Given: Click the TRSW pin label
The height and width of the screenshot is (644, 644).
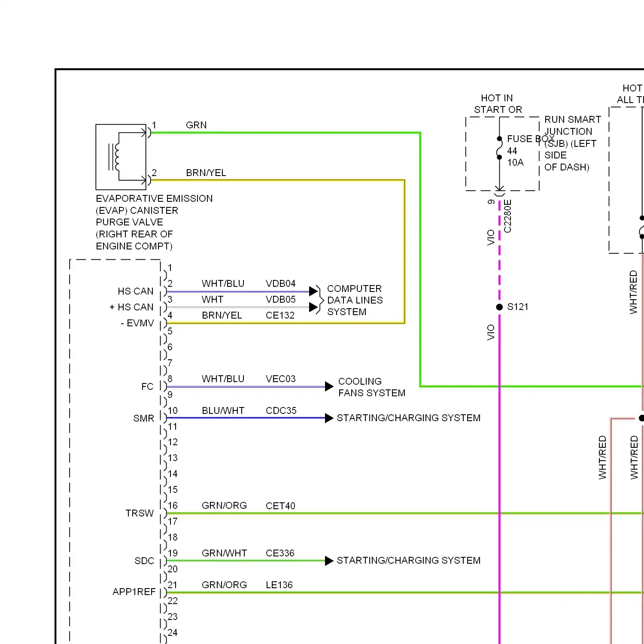Looking at the screenshot, I should (x=140, y=513).
